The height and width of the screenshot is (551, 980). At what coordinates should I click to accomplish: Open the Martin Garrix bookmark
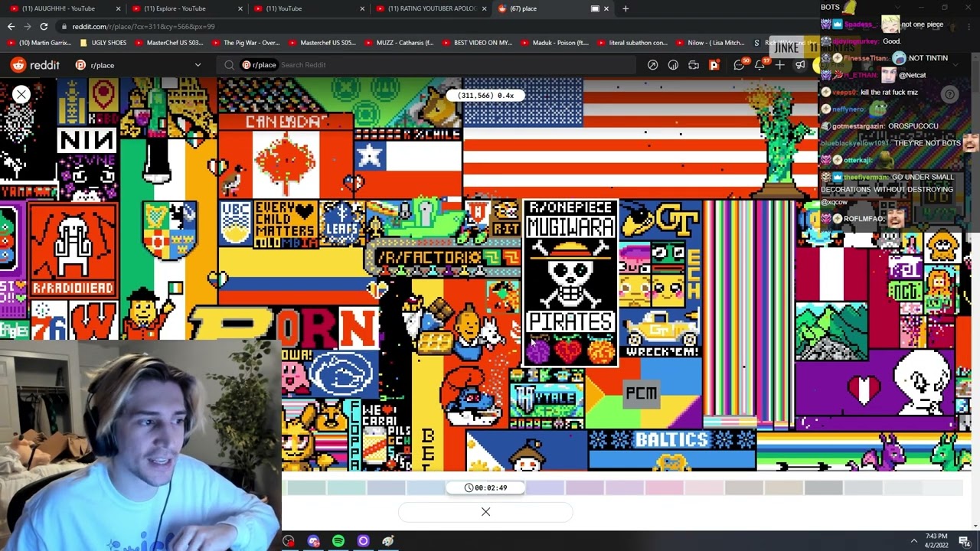click(39, 43)
